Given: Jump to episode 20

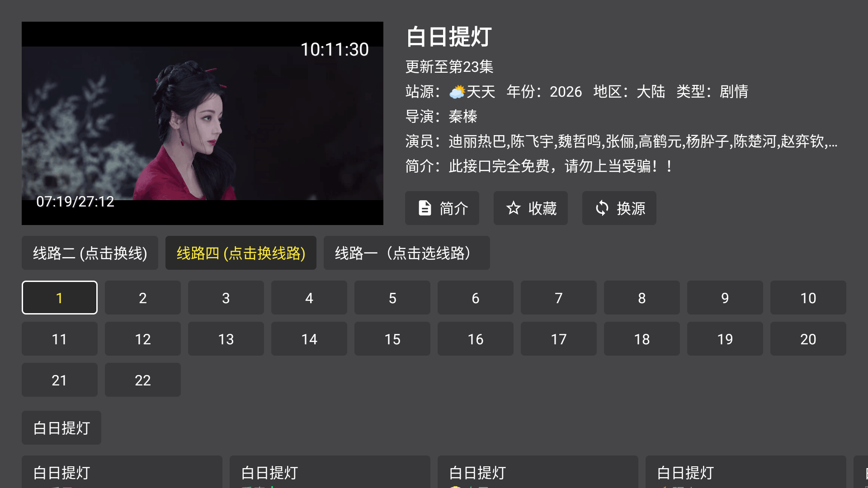Looking at the screenshot, I should pos(808,339).
